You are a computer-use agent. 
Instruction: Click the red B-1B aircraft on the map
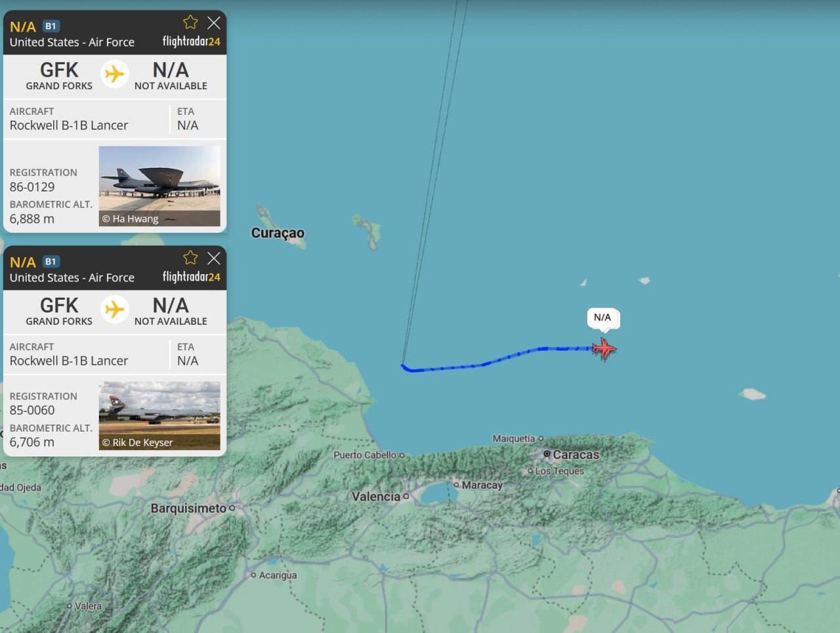coord(604,349)
